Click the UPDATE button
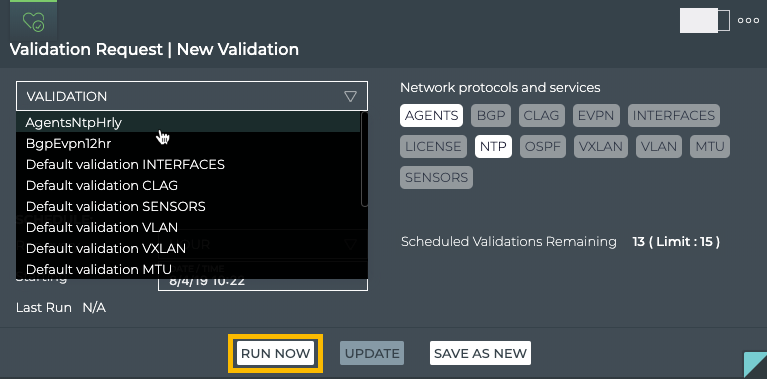The width and height of the screenshot is (767, 379). (x=372, y=353)
